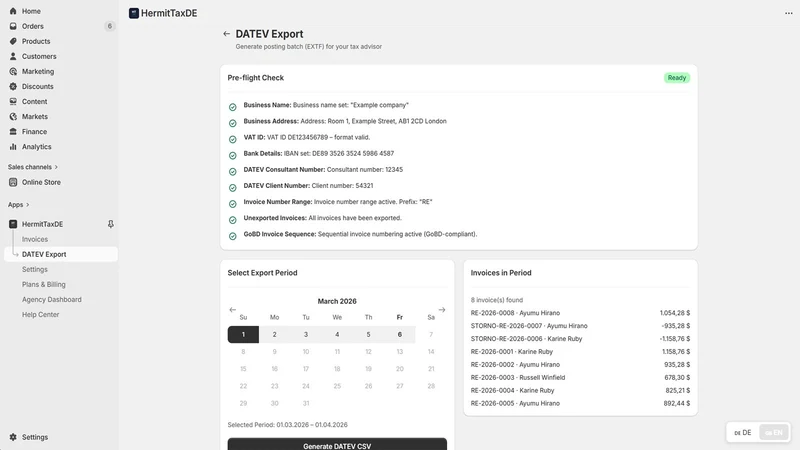Screen dimensions: 800x450
Task: Click the check icon beside DATEV Client Number
Action: point(233,188)
